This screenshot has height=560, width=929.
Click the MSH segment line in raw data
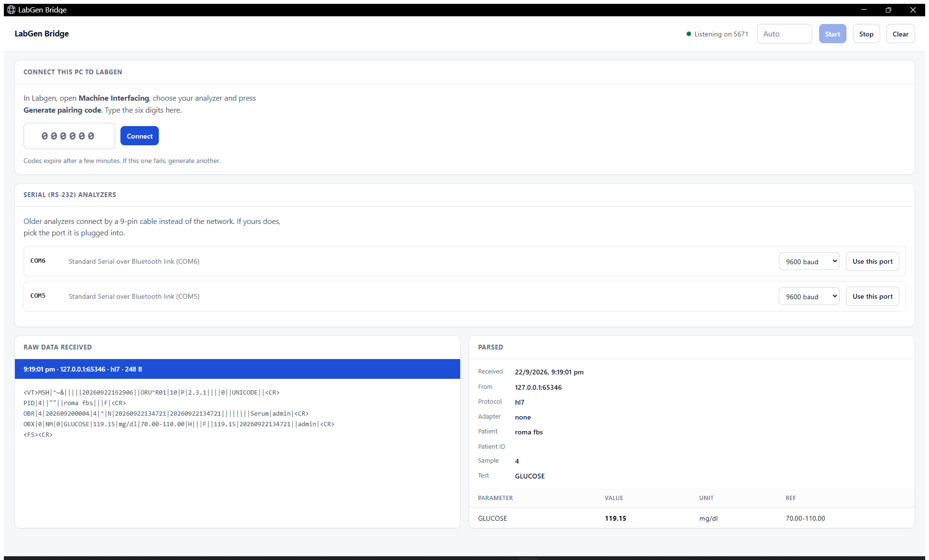[x=152, y=393]
